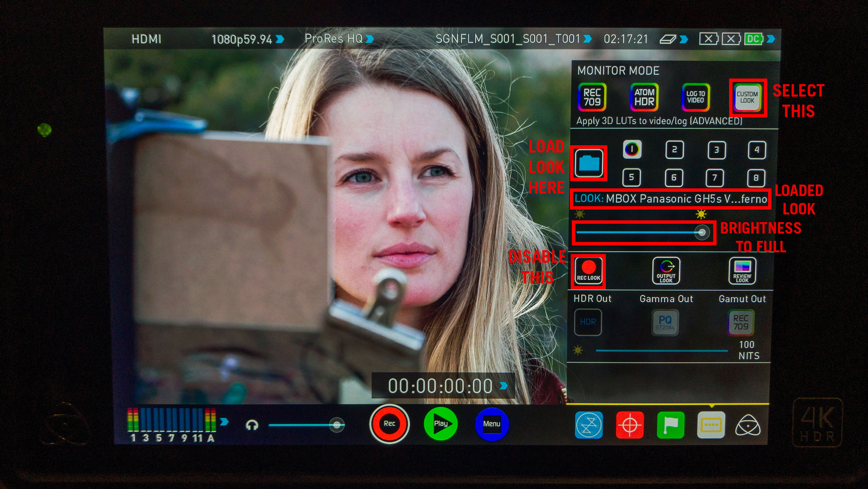Tap the green Play button

441,424
